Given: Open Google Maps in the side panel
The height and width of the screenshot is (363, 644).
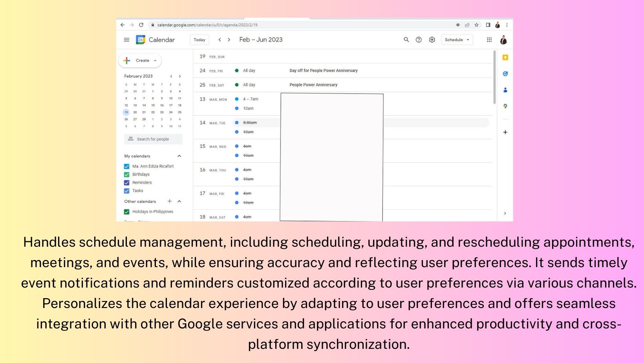Looking at the screenshot, I should pos(505,106).
